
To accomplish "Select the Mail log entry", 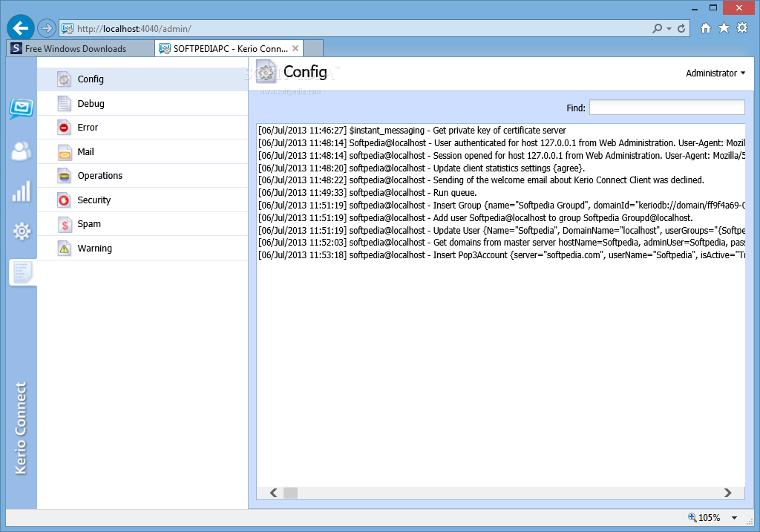I will pos(142,151).
